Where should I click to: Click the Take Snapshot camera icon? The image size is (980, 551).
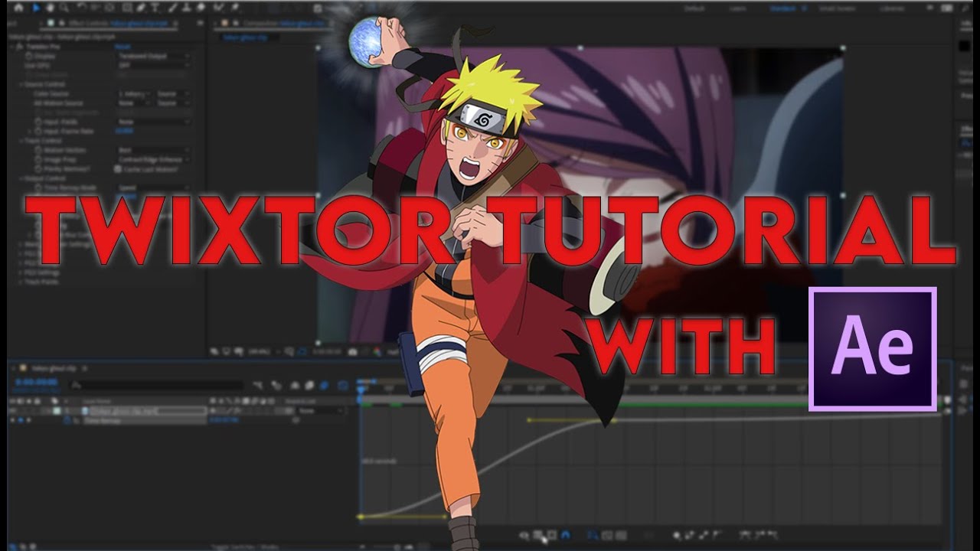(x=352, y=352)
